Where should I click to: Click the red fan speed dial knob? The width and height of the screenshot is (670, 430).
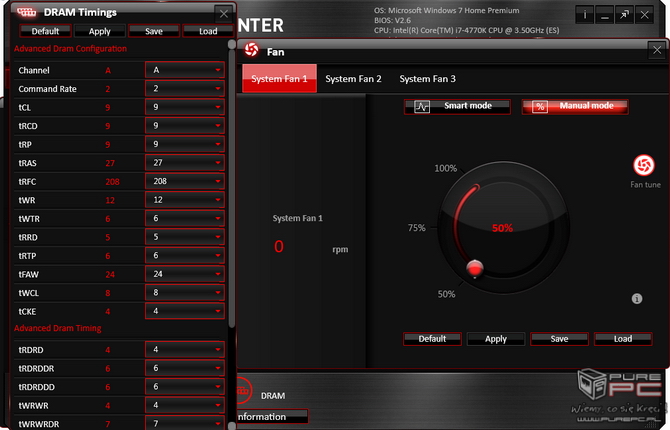[474, 268]
